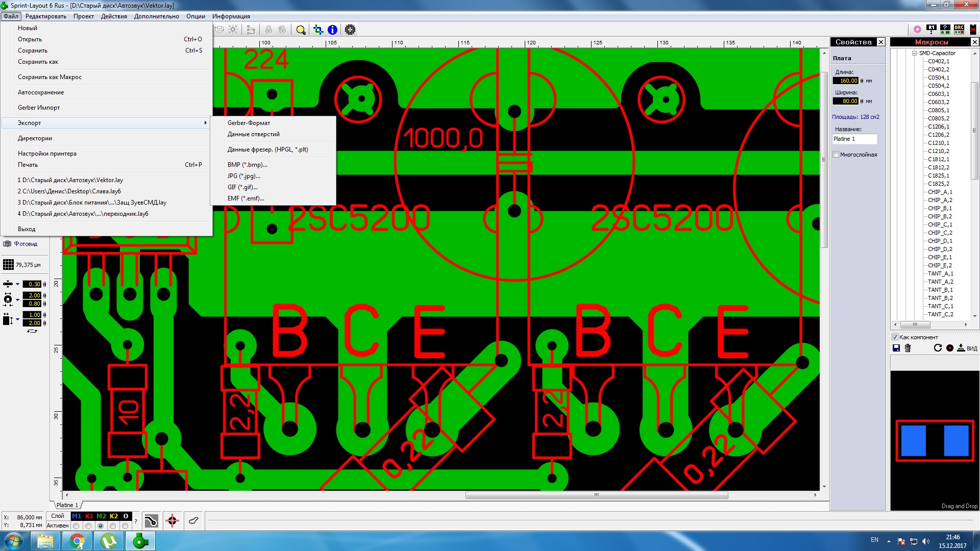Viewport: 980px width, 551px height.
Task: Open the grid size icon 79,375 µm
Action: [x=8, y=265]
